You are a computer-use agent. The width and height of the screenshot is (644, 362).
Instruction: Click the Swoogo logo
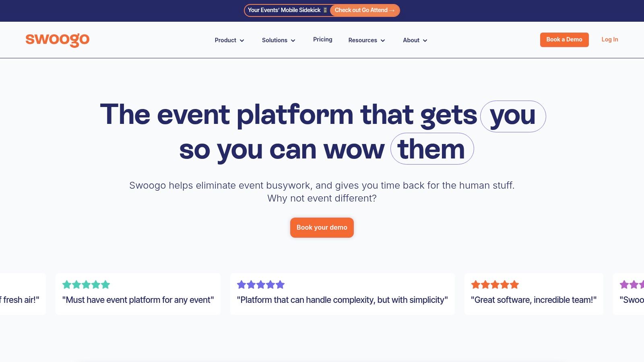[x=58, y=40]
